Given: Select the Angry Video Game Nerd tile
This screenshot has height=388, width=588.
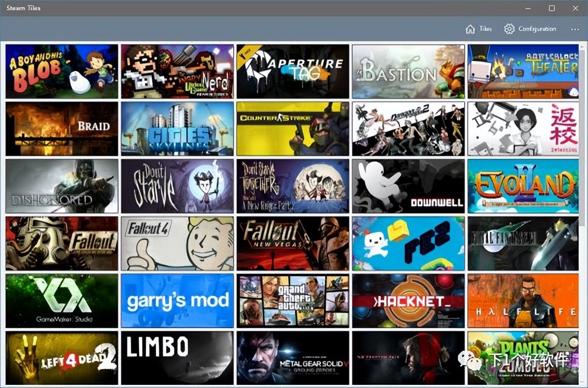Looking at the screenshot, I should point(177,71).
